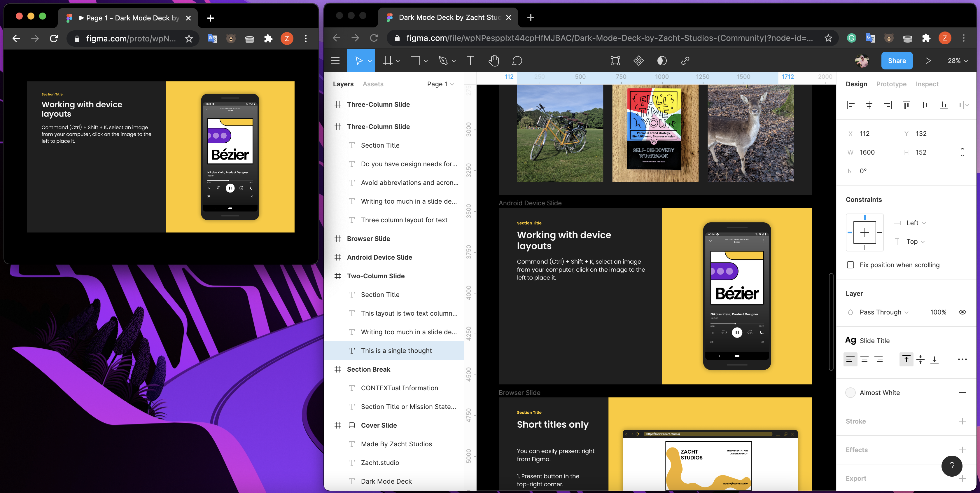Click the Present button in toolbar
Image resolution: width=980 pixels, height=493 pixels.
click(928, 60)
